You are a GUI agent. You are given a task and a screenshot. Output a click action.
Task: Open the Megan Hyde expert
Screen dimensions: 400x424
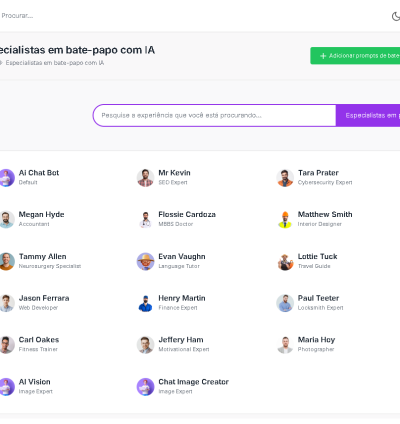click(42, 214)
